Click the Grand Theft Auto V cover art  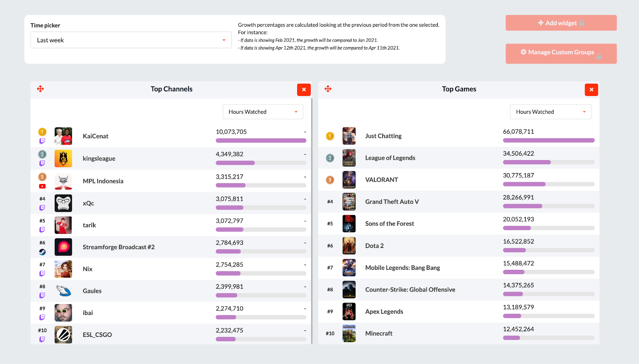(x=349, y=202)
